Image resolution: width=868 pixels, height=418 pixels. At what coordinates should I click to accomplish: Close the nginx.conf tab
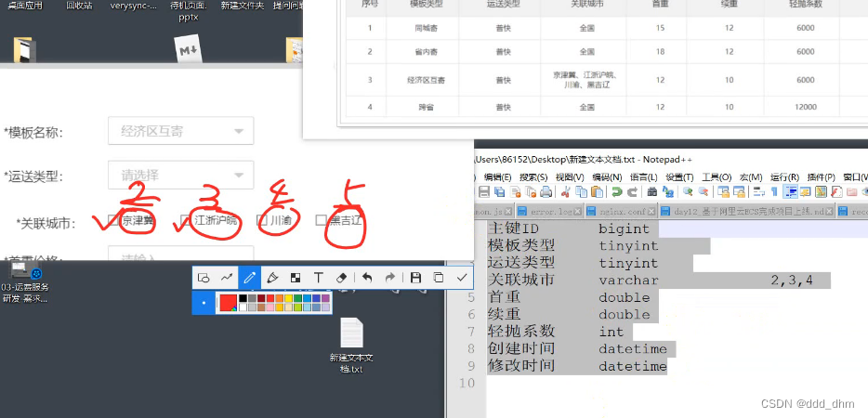(651, 212)
